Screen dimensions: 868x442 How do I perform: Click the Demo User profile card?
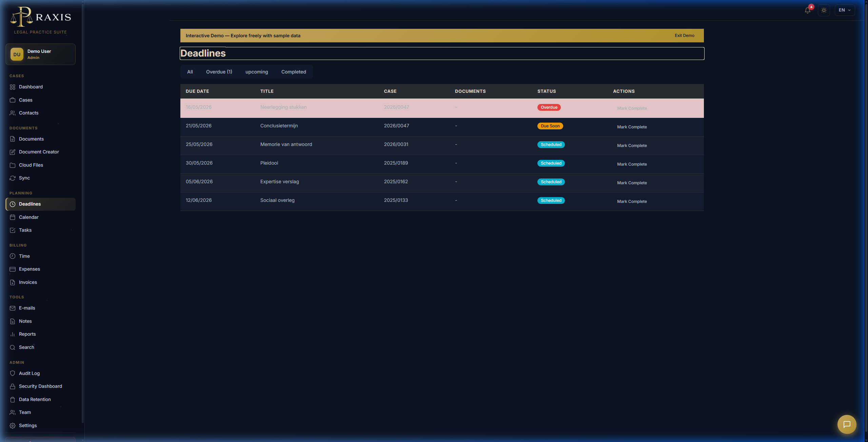pos(40,54)
